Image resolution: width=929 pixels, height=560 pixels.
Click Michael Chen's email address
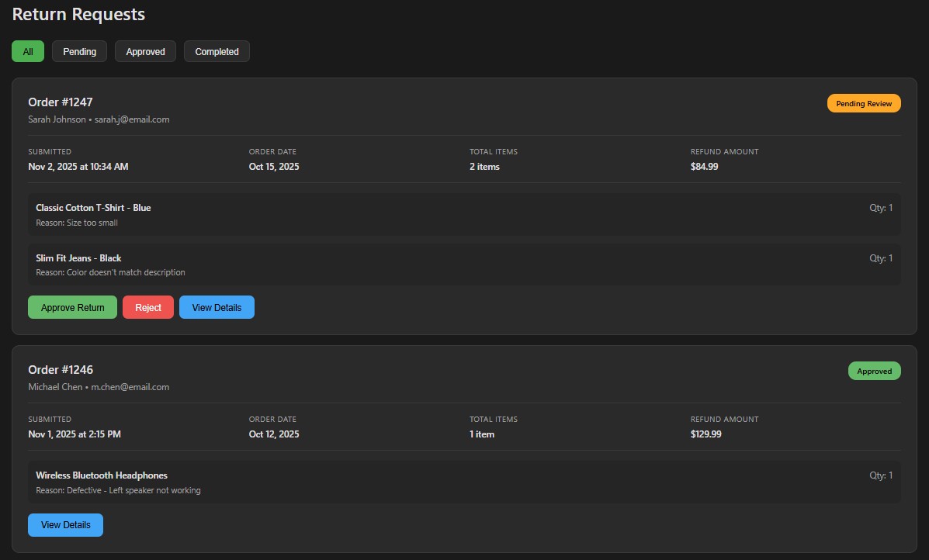tap(130, 386)
